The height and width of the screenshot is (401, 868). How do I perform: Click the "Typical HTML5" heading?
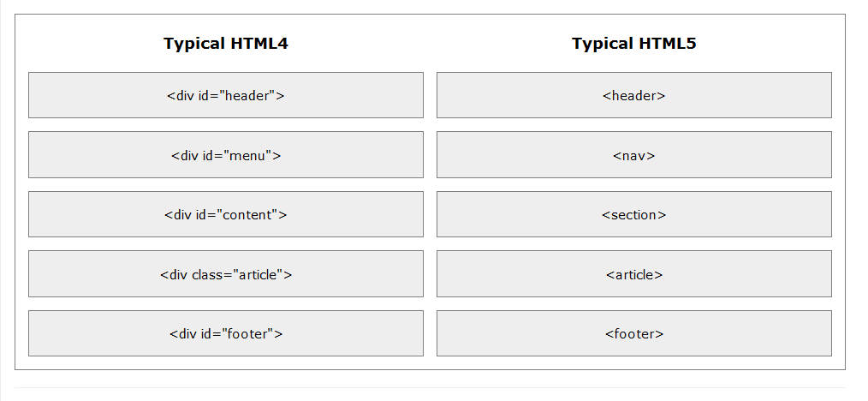pyautogui.click(x=633, y=43)
